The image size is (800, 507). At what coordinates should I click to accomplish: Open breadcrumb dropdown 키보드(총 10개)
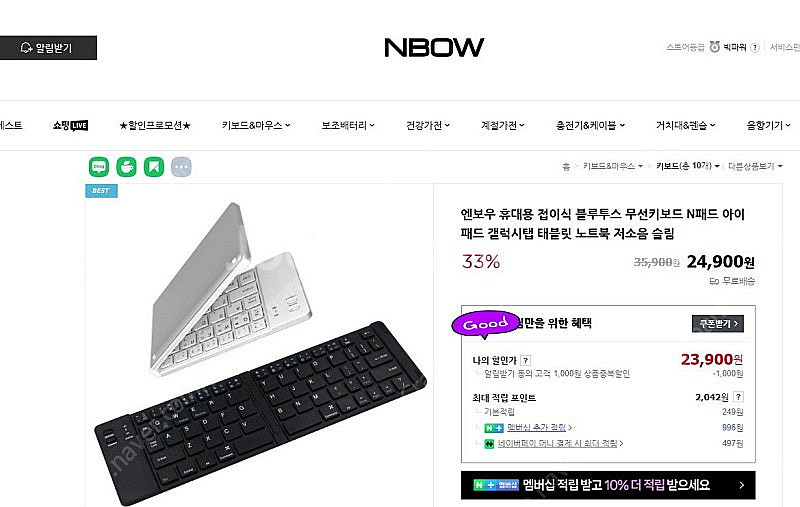point(688,166)
